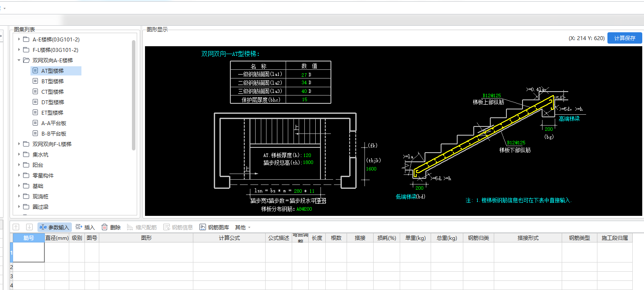The height and width of the screenshot is (290, 644).
Task: Open the 钢筋图库 rebar library
Action: 214,227
